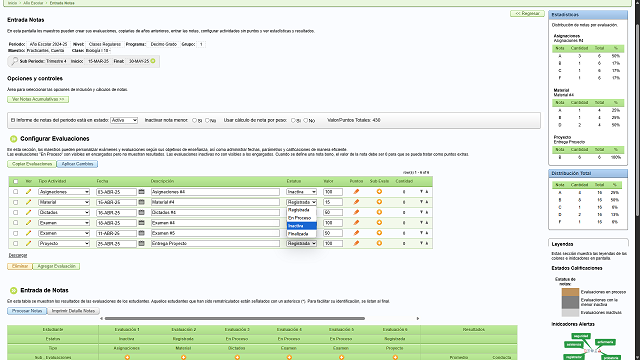Choose Finalizada from the open status list
Screen dimensions: 640x360
click(x=301, y=234)
